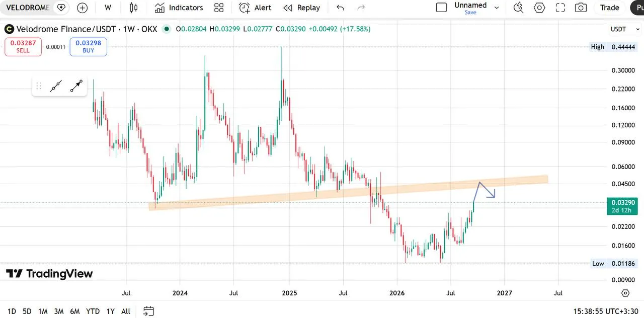Undo the last chart action
Image resolution: width=644 pixels, height=318 pixels.
[341, 8]
